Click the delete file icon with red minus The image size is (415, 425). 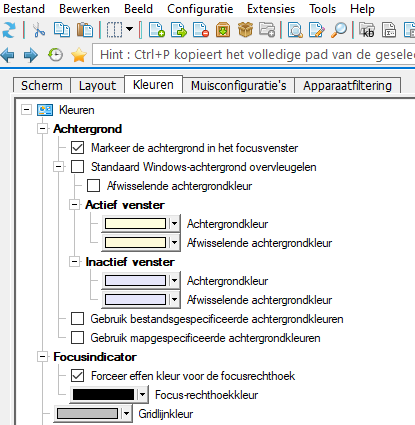pyautogui.click(x=201, y=30)
